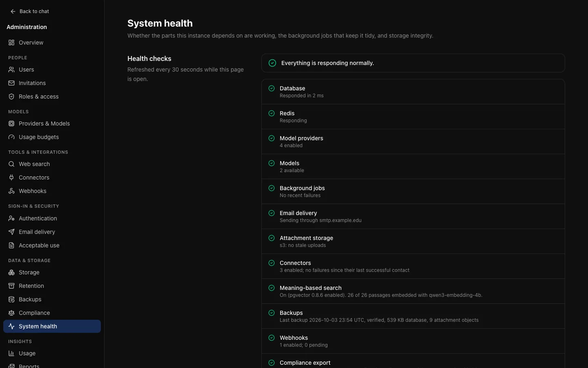Click the Model providers health check row

[413, 141]
